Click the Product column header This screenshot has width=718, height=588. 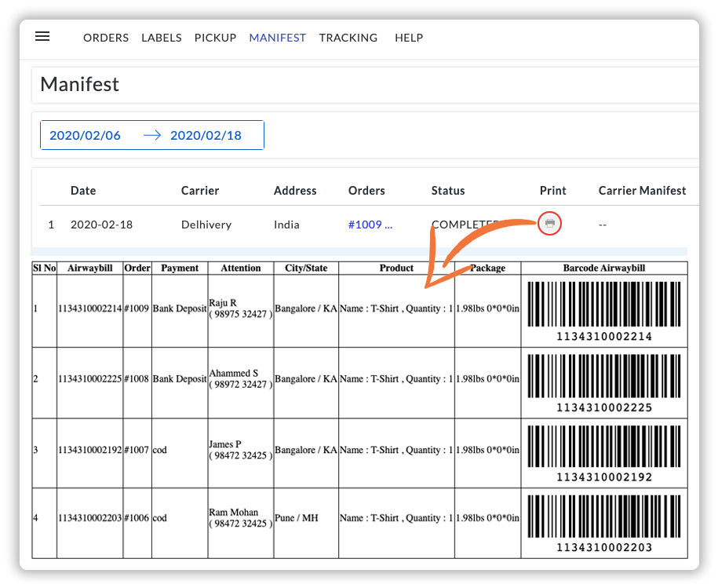pyautogui.click(x=396, y=268)
